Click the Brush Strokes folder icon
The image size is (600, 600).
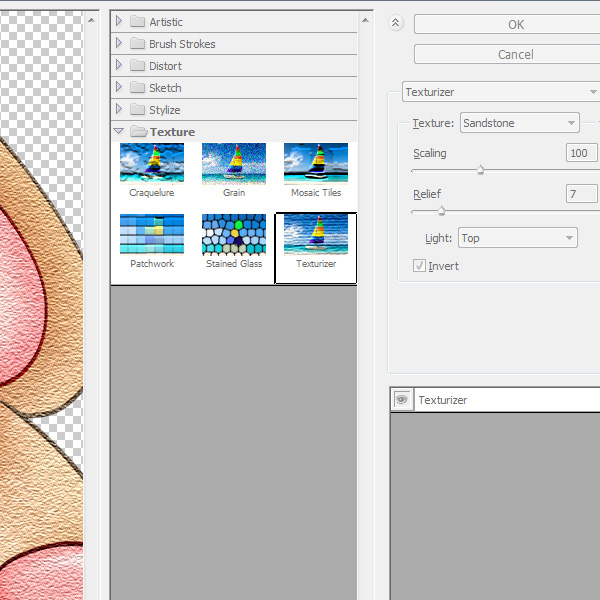click(137, 43)
